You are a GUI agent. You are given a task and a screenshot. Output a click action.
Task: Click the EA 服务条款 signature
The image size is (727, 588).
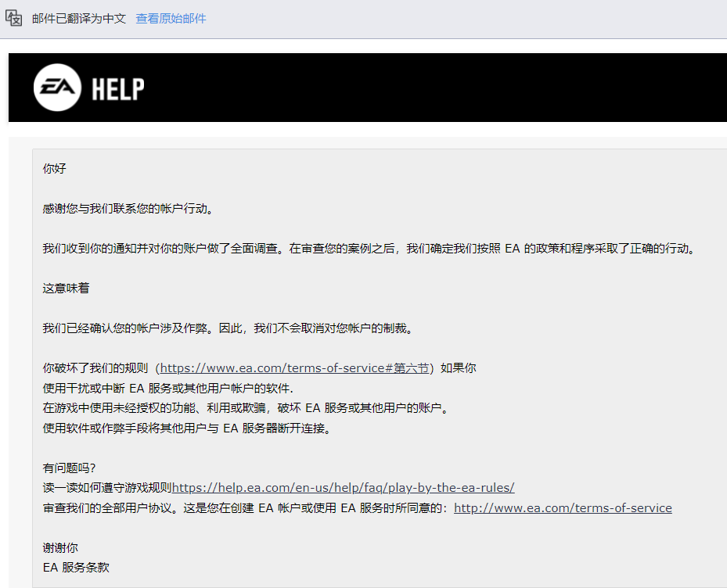tap(76, 567)
